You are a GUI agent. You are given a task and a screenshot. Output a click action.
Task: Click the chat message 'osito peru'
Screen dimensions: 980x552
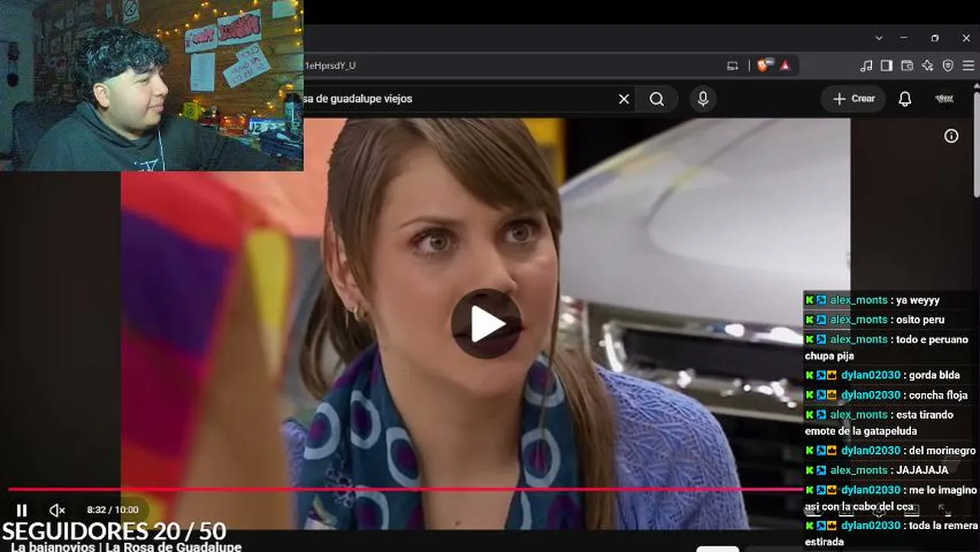click(920, 320)
